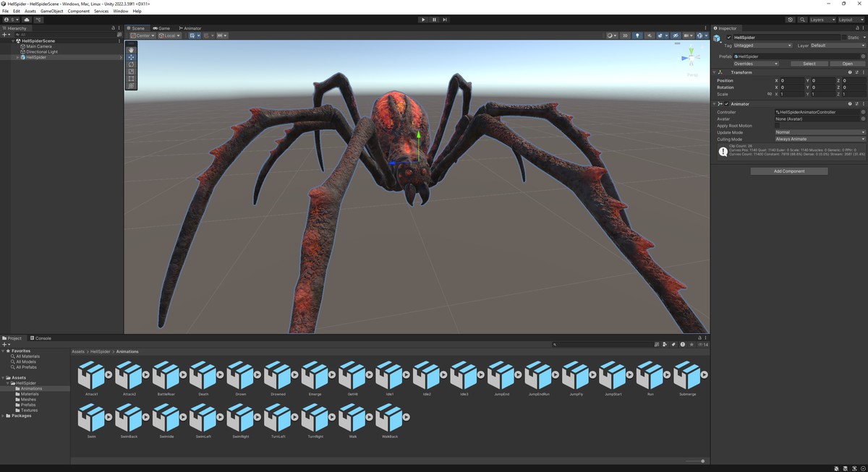The width and height of the screenshot is (868, 472).
Task: Select the Transform tool
Action: tap(131, 85)
